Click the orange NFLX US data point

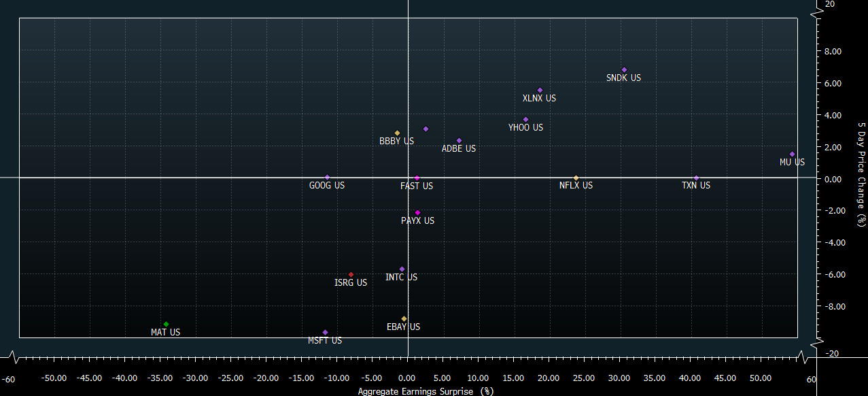pyautogui.click(x=576, y=178)
